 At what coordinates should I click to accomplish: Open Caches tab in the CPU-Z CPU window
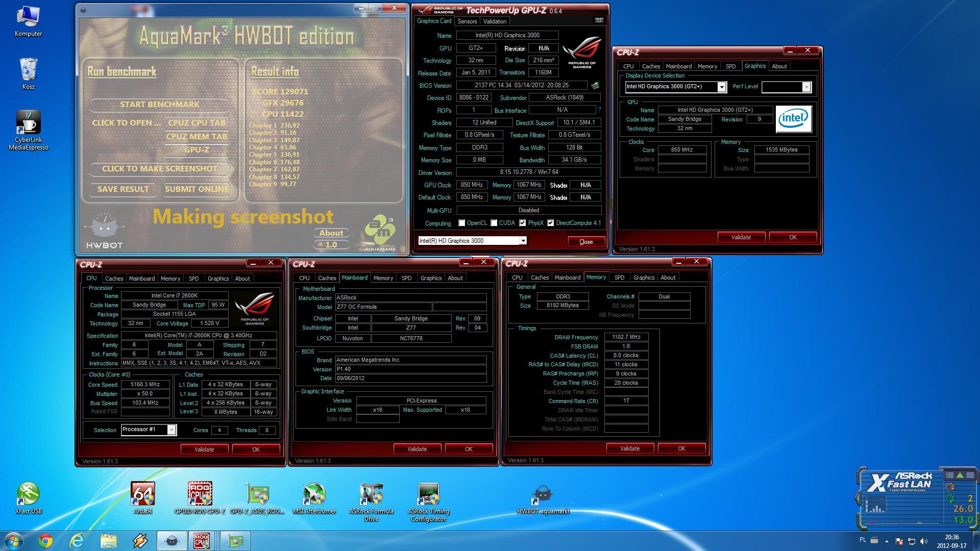114,279
